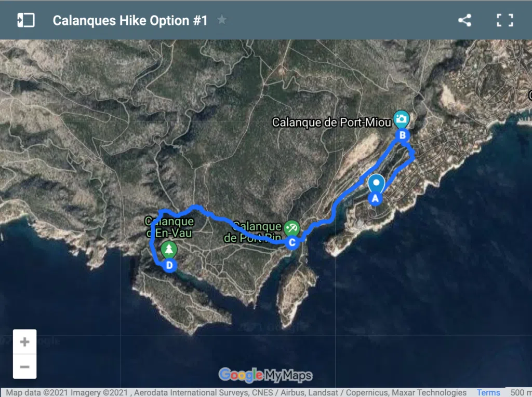Image resolution: width=532 pixels, height=397 pixels.
Task: Click the Calanque de Port-Miou label
Action: click(331, 123)
